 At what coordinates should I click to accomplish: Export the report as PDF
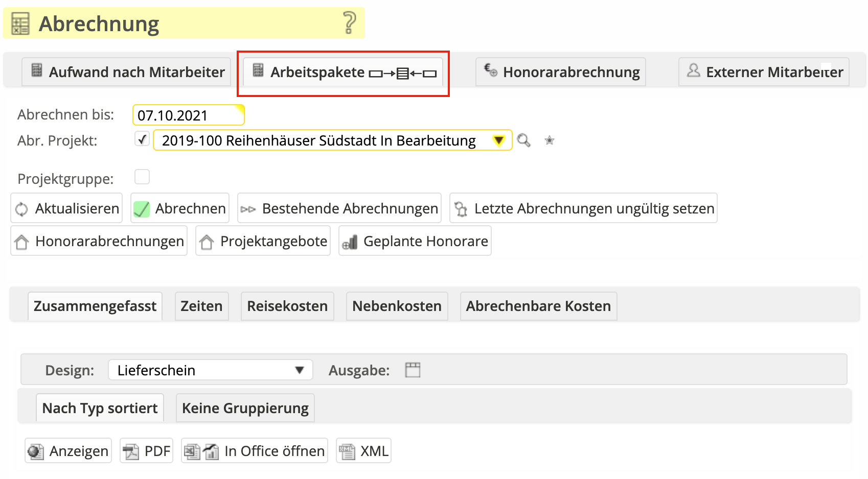147,451
